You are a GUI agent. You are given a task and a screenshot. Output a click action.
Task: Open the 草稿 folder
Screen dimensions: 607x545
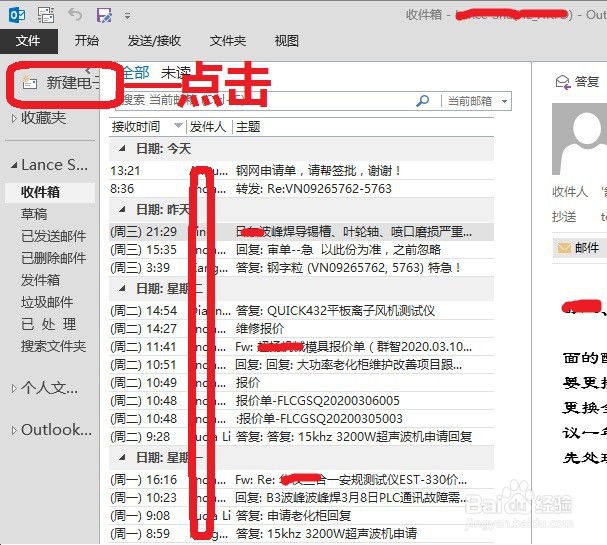click(x=34, y=214)
